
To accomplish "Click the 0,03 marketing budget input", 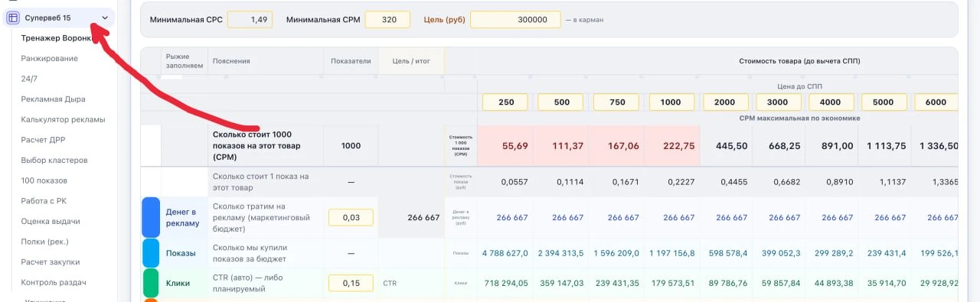I will pos(351,217).
